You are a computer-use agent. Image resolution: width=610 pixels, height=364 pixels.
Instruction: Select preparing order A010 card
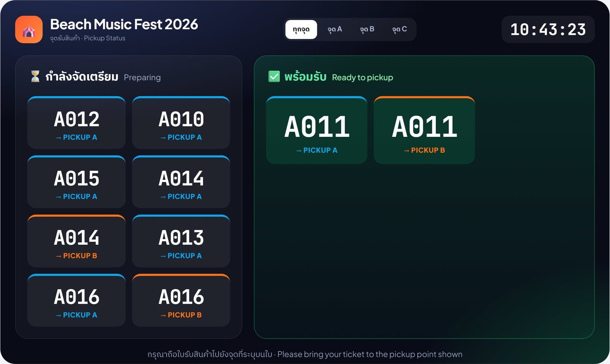181,123
